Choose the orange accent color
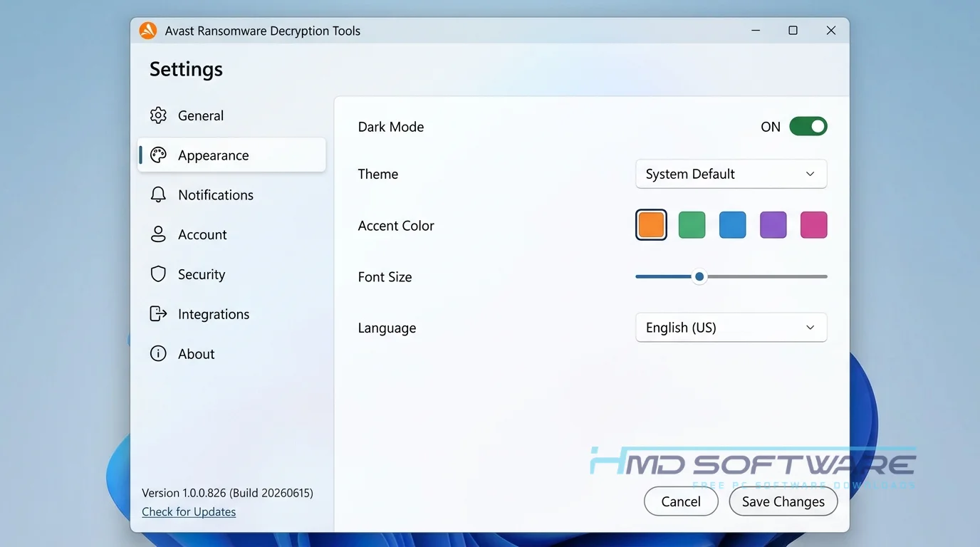This screenshot has width=980, height=547. tap(651, 225)
